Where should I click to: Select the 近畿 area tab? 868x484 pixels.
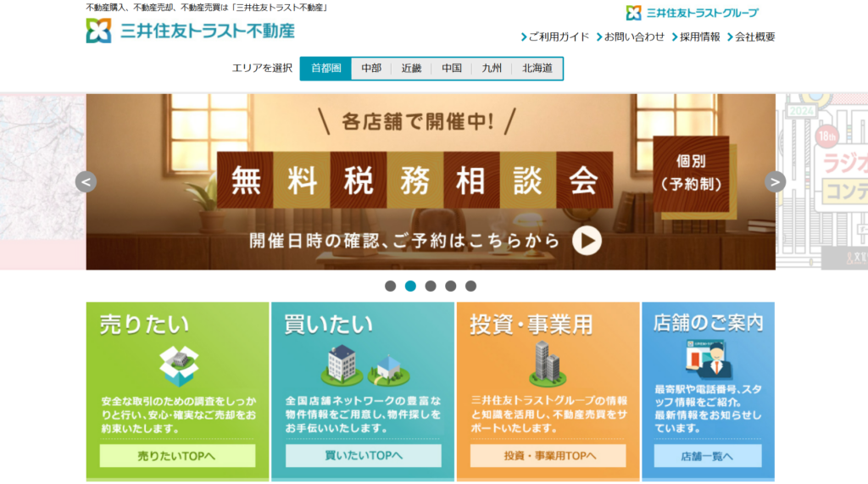411,68
